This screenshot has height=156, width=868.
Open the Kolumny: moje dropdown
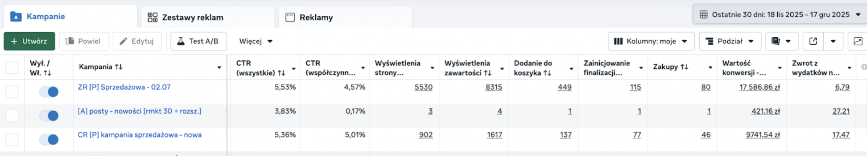pyautogui.click(x=650, y=41)
